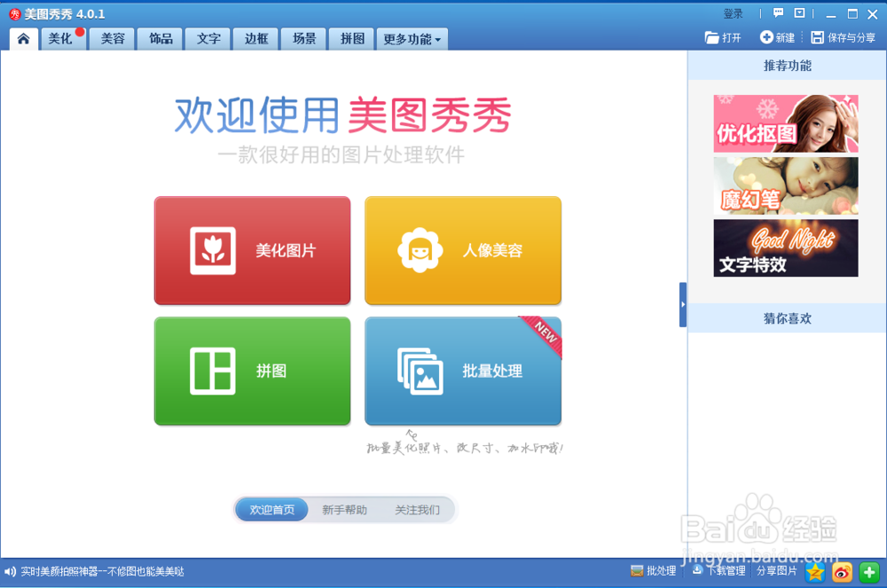
Task: Minimize the 美图秀秀 window
Action: pyautogui.click(x=831, y=14)
